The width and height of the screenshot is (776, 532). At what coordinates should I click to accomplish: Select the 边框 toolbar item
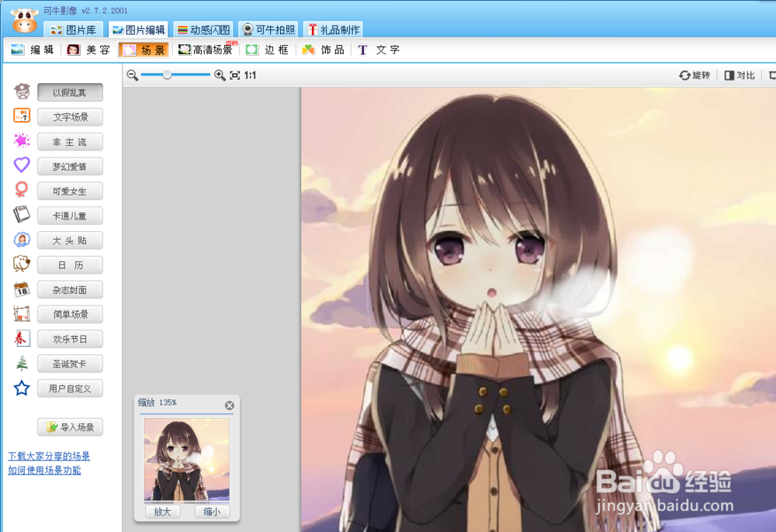[267, 50]
